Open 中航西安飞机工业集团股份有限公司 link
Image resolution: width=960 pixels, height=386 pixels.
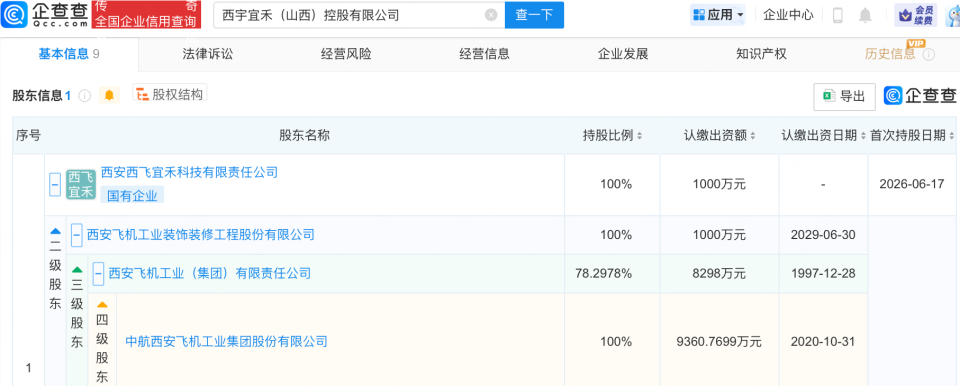click(x=226, y=341)
